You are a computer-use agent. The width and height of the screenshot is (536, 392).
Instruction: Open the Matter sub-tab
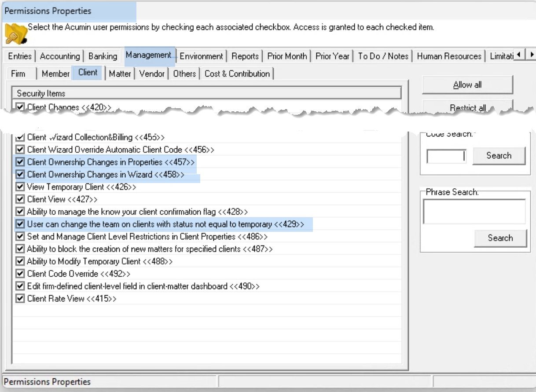click(x=120, y=73)
